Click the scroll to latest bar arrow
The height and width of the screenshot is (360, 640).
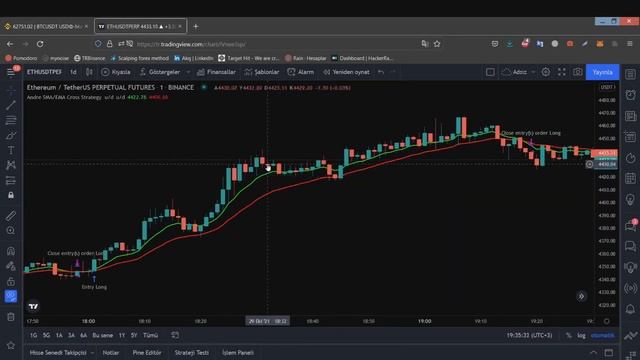[x=581, y=296]
